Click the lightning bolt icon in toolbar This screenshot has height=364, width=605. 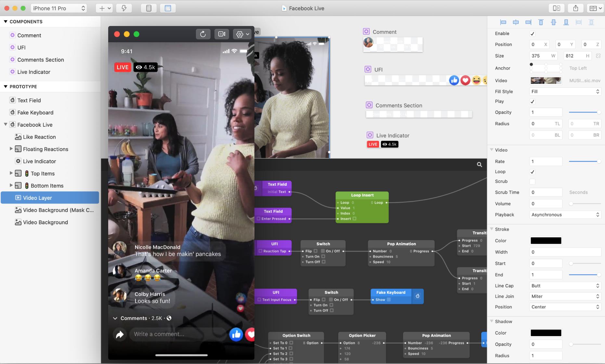124,8
